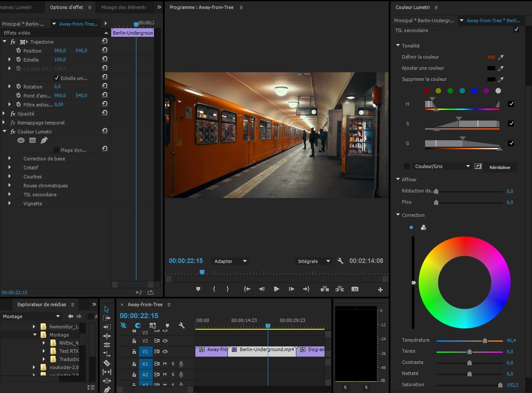Click the Réinitialiser button
532x393 pixels.
pos(500,167)
